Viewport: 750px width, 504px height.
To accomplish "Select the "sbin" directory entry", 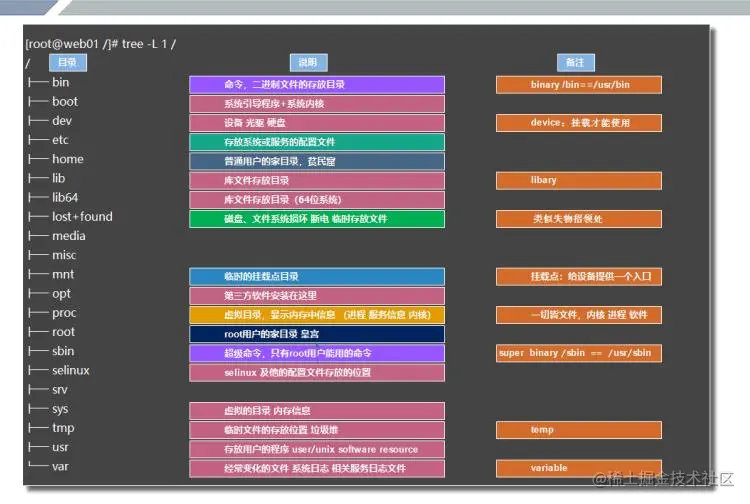I will pyautogui.click(x=63, y=351).
